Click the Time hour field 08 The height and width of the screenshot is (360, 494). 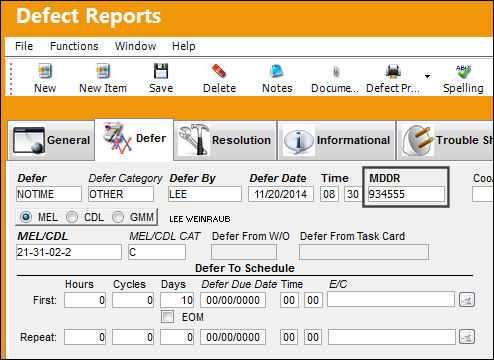tap(329, 194)
